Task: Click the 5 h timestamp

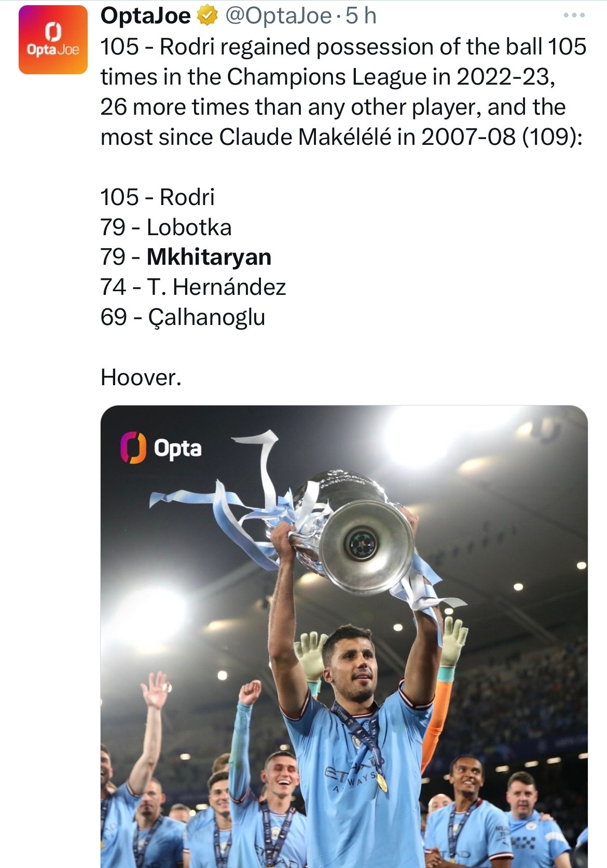Action: [x=361, y=16]
